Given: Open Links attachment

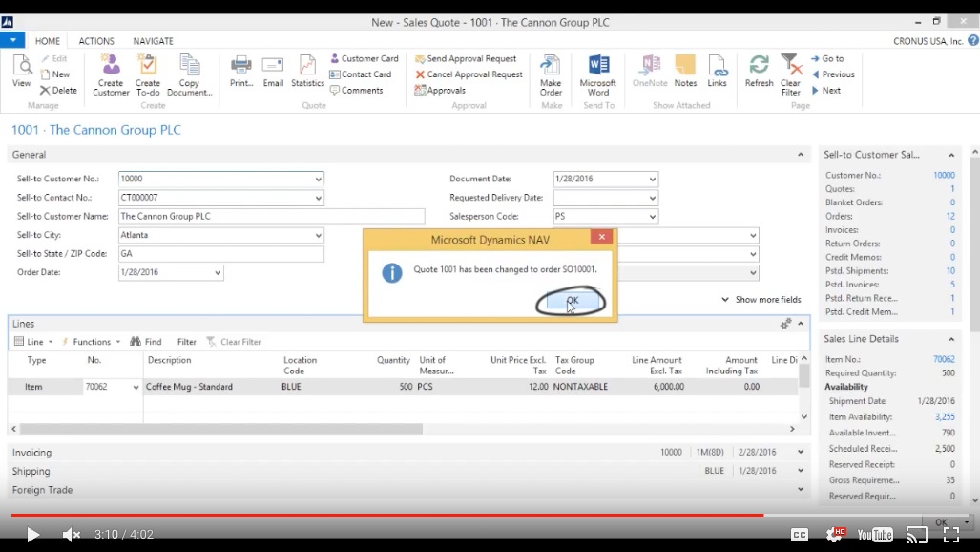Looking at the screenshot, I should pos(717,71).
